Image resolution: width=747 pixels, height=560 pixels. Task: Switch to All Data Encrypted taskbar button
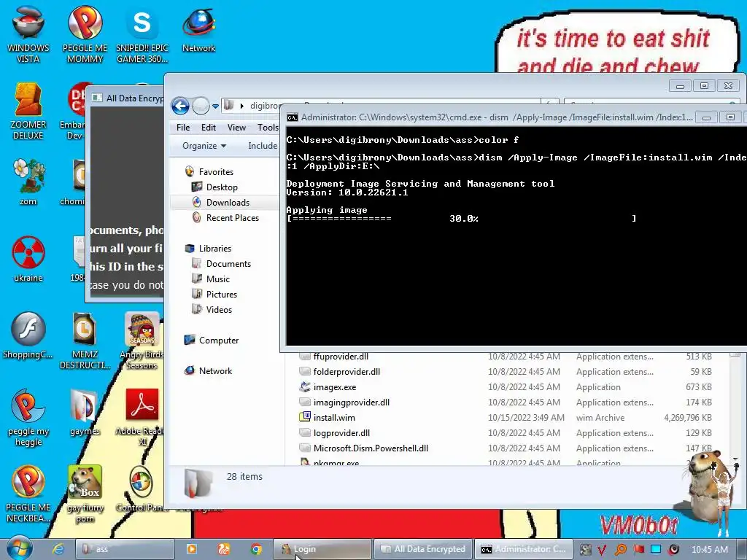424,549
